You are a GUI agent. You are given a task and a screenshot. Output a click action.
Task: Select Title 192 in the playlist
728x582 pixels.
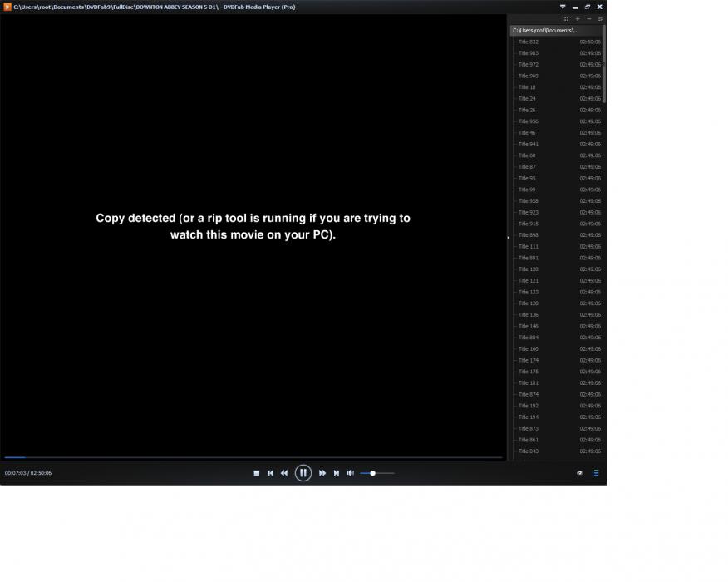[557, 406]
